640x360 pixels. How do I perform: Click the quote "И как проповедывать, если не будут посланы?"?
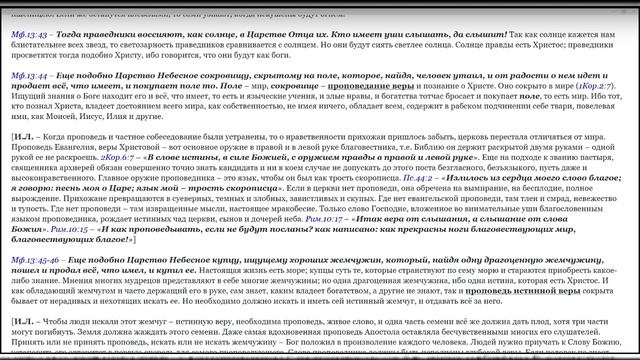coord(207,229)
